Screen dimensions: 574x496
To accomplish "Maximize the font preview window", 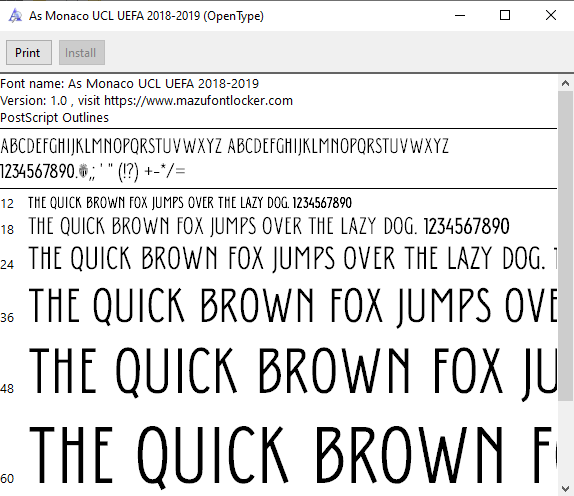I will (x=505, y=15).
